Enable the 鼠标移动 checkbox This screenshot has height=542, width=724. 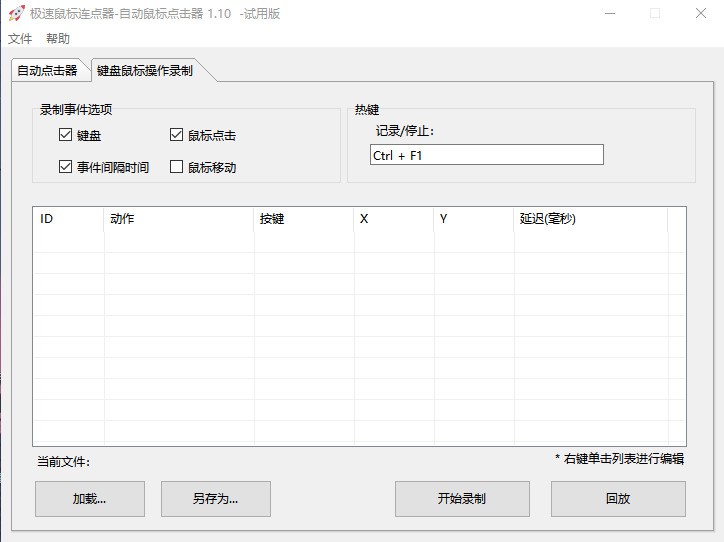177,167
